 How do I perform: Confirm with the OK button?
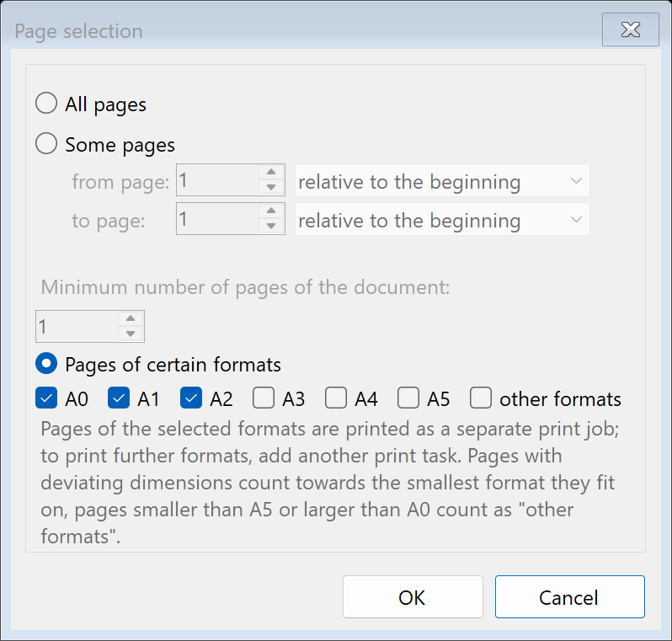coord(413,597)
